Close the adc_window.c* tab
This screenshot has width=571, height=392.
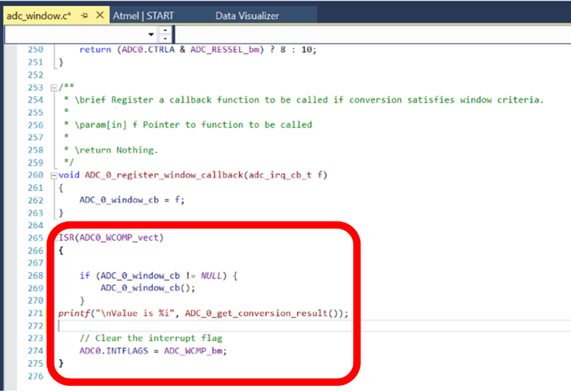[100, 15]
